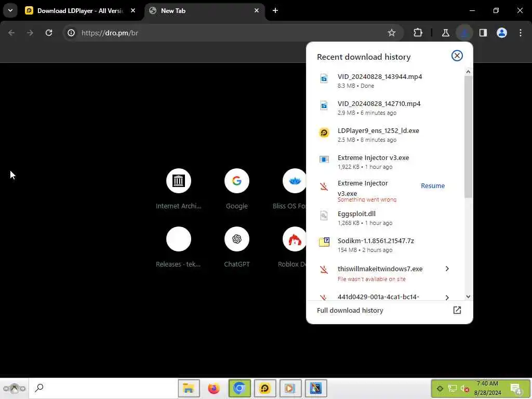The image size is (532, 399).
Task: Switch to the Download LDPlayer tab
Action: [81, 10]
